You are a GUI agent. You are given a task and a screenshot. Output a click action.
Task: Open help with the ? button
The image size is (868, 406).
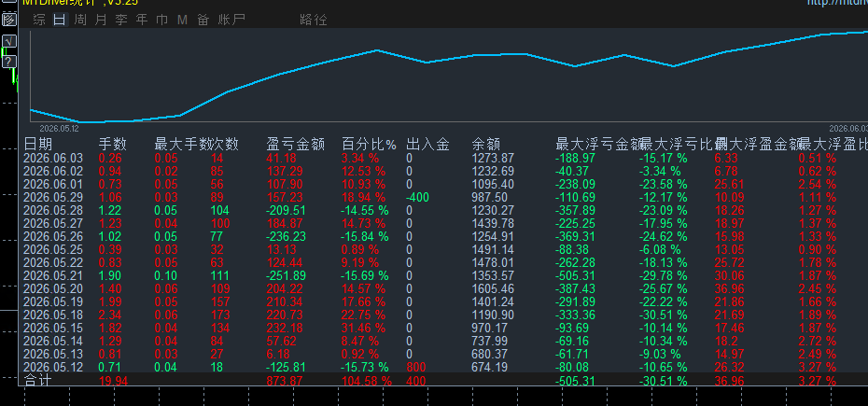pyautogui.click(x=8, y=62)
